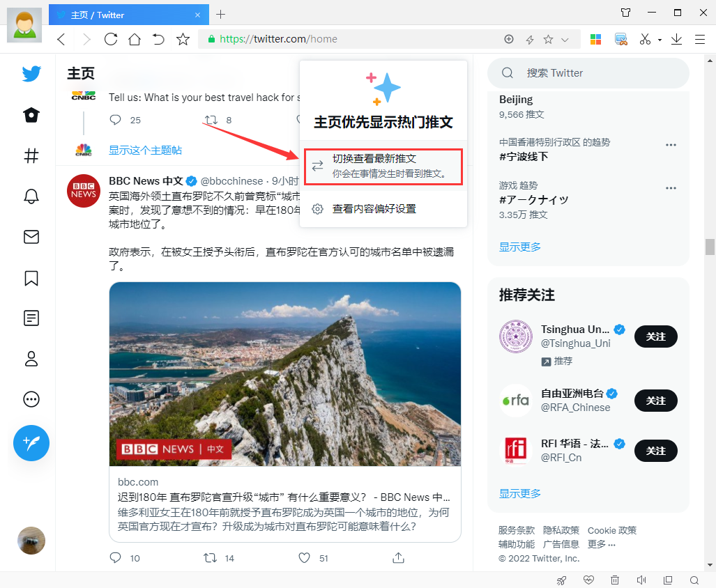Expand the scissors tool dropdown arrow
Image resolution: width=716 pixels, height=588 pixels.
click(660, 40)
